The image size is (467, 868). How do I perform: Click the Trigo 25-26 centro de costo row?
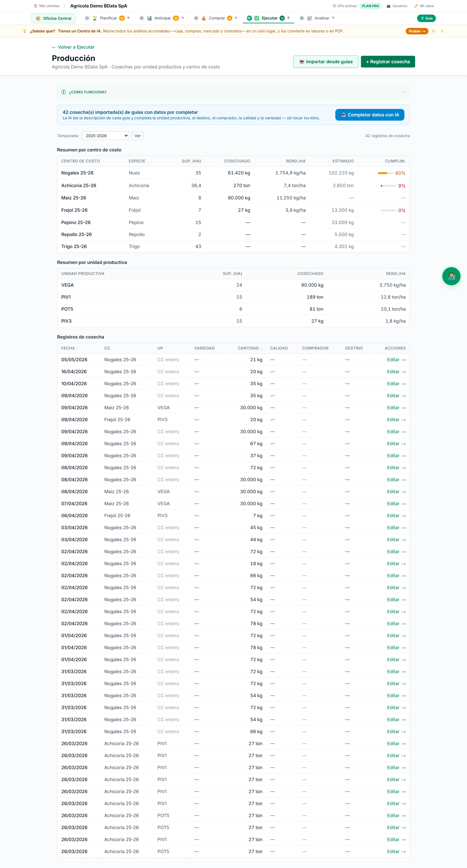click(x=233, y=247)
